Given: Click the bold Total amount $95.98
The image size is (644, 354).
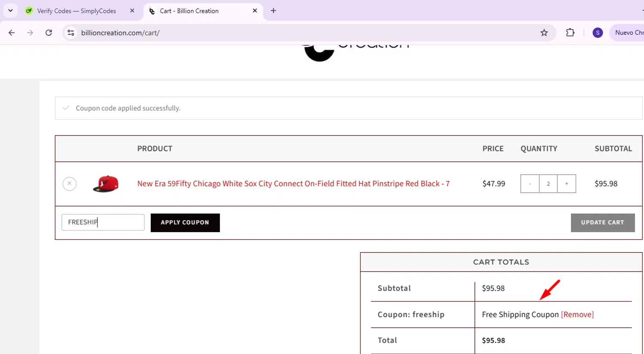Looking at the screenshot, I should [493, 340].
